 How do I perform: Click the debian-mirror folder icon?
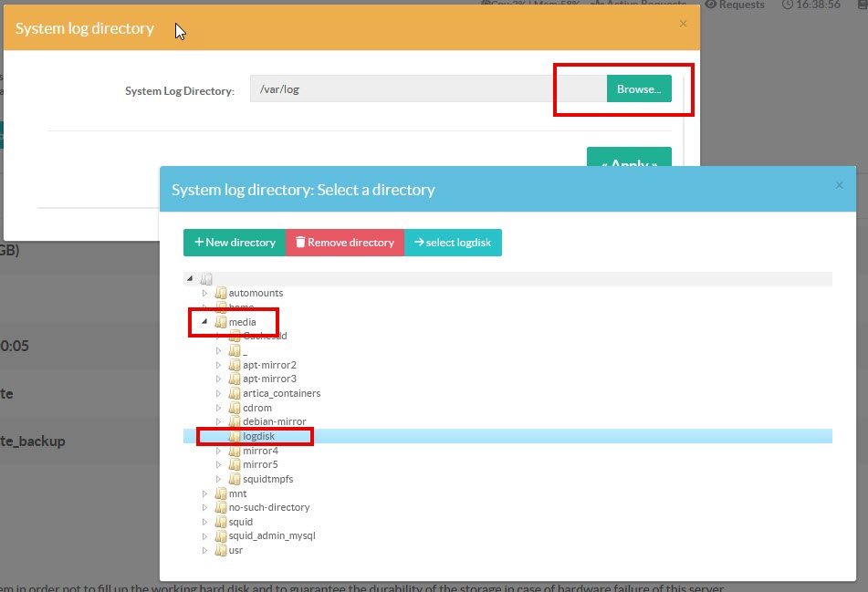[x=235, y=422]
